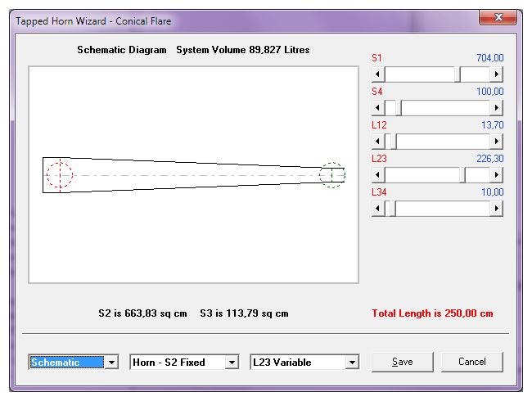This screenshot has height=401, width=532.
Task: Click the L34 value 10,00
Action: click(492, 192)
